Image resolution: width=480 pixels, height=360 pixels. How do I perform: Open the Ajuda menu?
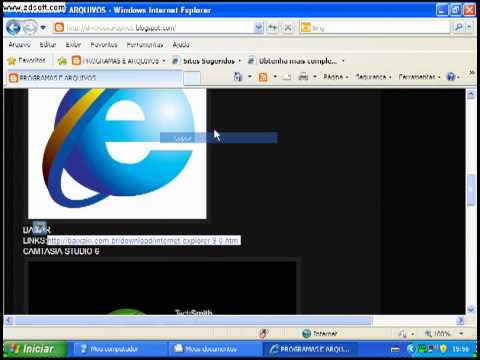181,45
